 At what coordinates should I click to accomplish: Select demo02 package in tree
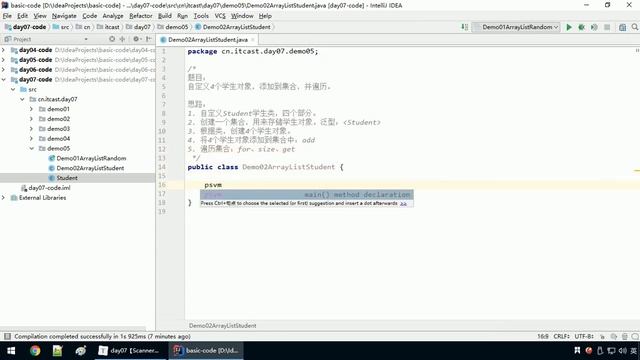(58, 119)
